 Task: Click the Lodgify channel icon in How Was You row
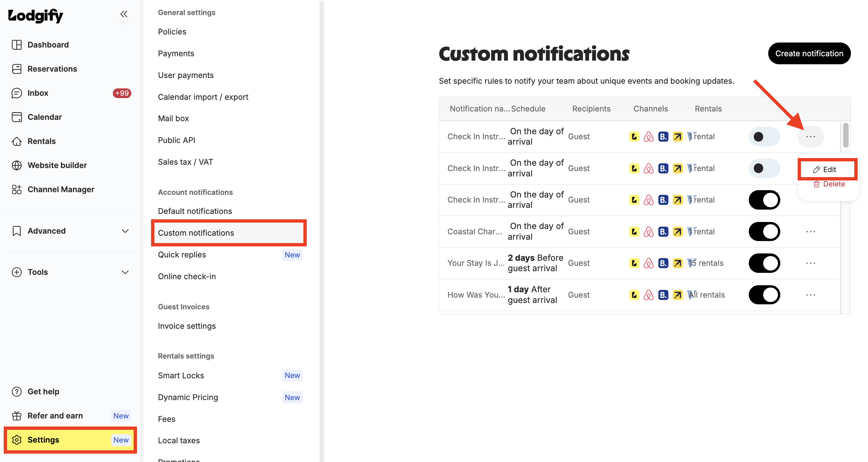(x=634, y=295)
